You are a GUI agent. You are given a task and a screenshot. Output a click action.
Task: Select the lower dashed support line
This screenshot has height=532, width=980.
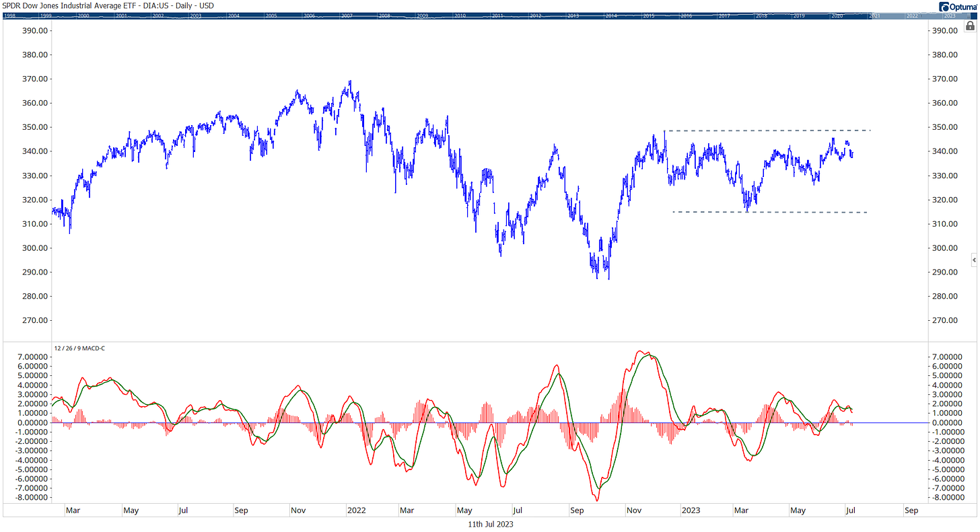click(767, 211)
